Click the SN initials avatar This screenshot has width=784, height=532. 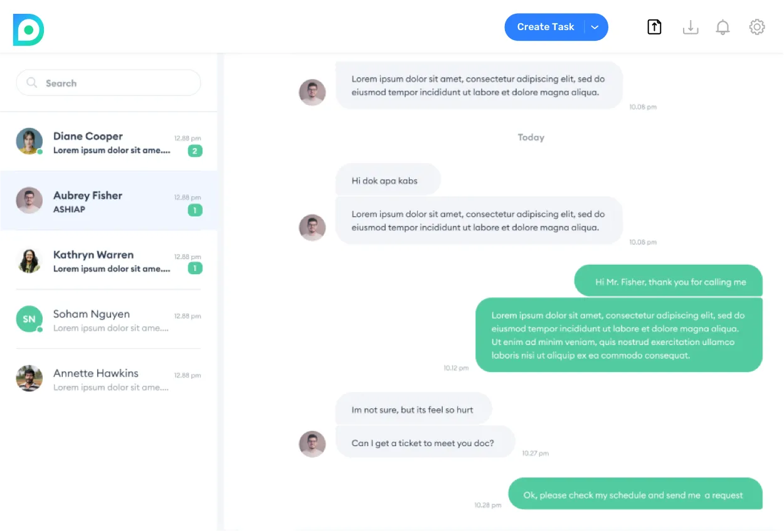coord(29,319)
